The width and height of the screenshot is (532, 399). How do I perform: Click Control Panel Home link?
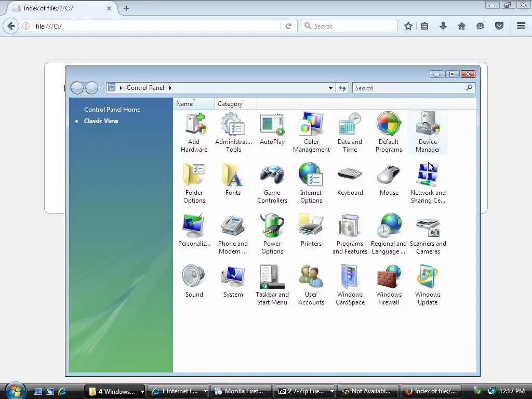[x=112, y=110]
